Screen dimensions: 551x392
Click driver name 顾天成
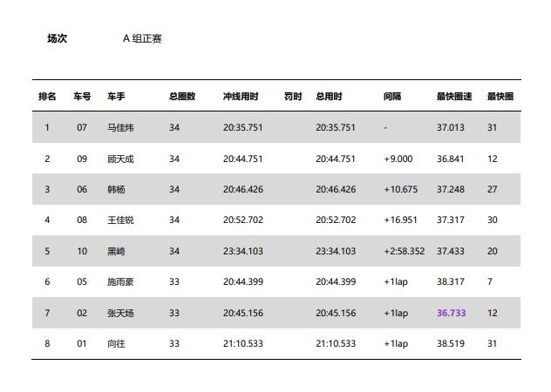click(120, 159)
